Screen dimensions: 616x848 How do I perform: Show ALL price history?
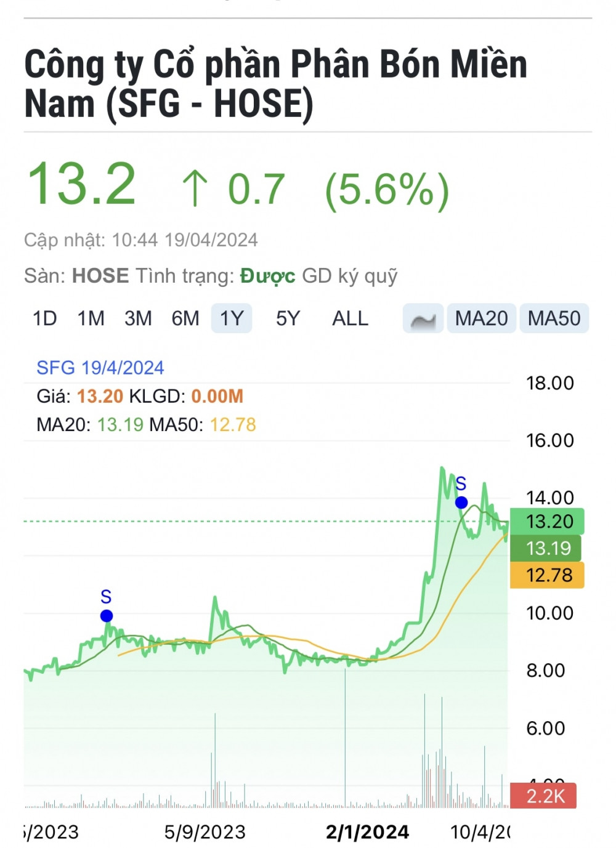[350, 318]
